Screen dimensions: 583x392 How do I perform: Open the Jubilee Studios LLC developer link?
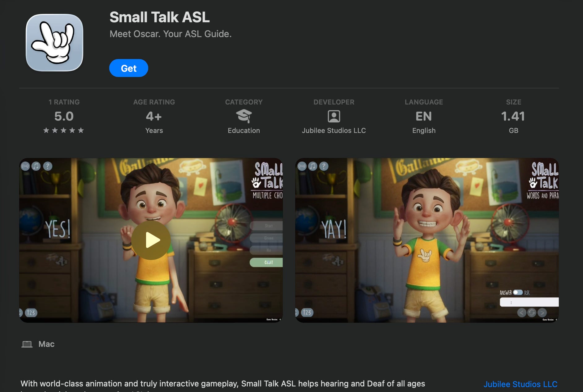(520, 384)
